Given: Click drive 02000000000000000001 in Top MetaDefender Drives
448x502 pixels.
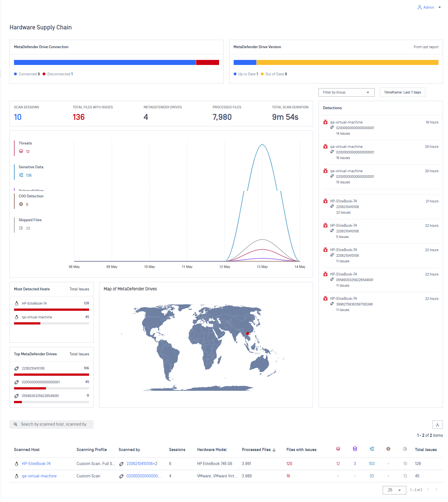Looking at the screenshot, I should (x=41, y=382).
